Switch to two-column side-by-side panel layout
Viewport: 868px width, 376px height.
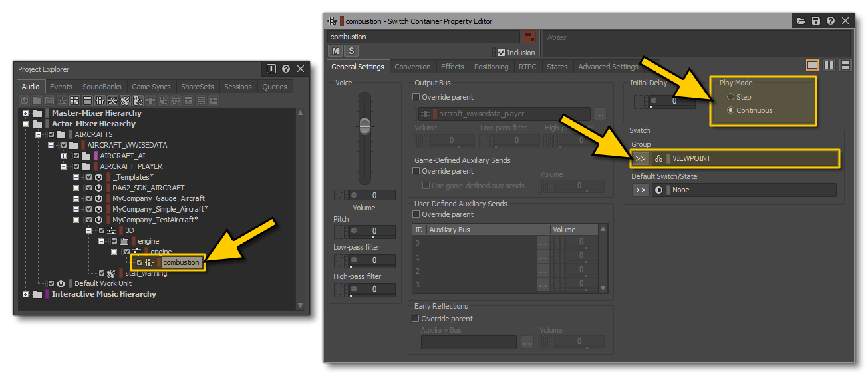pyautogui.click(x=829, y=65)
